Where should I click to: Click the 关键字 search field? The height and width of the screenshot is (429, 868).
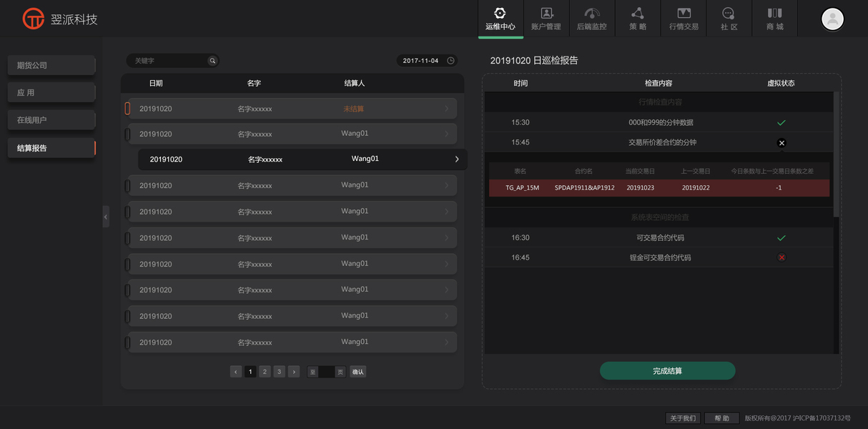(x=172, y=61)
